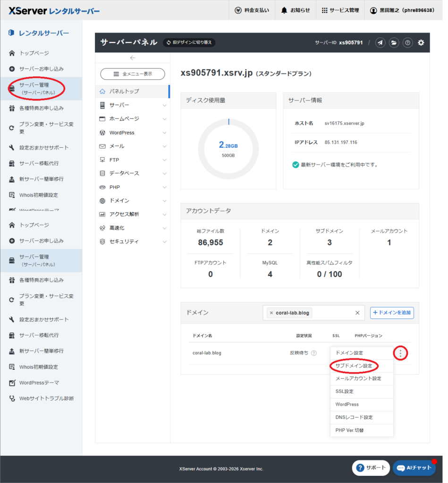
Task: Click the Webサイトトラブル診断 sidebar item
Action: [46, 398]
